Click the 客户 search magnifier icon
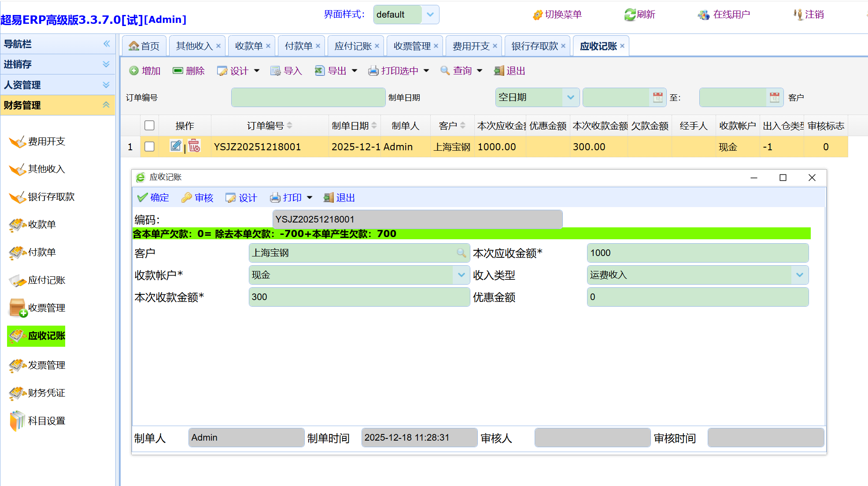This screenshot has width=868, height=486. coord(461,253)
